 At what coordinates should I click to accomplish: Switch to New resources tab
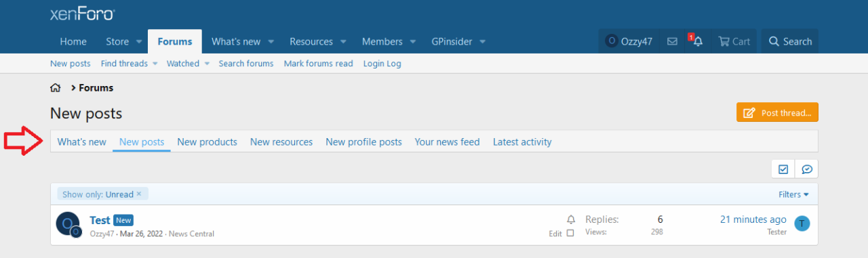coord(281,142)
